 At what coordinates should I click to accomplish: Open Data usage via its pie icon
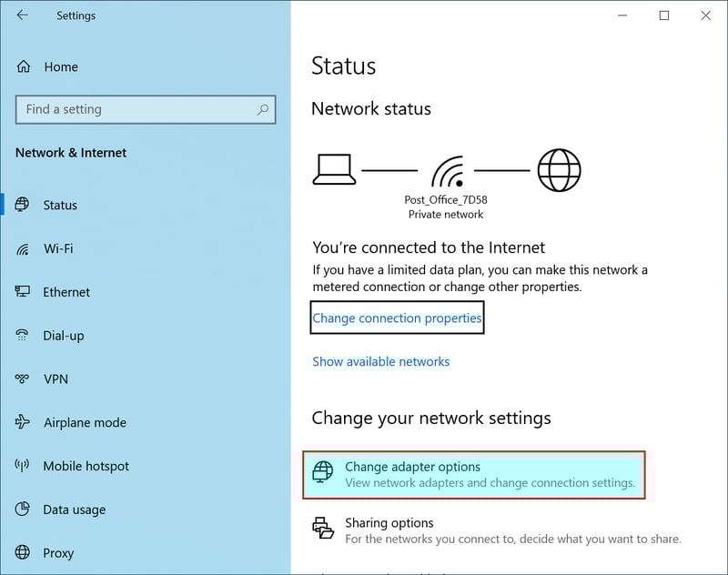coord(22,509)
